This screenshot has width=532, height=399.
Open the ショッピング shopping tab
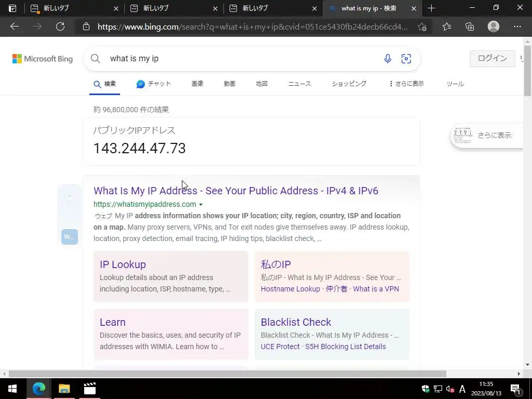tap(349, 84)
